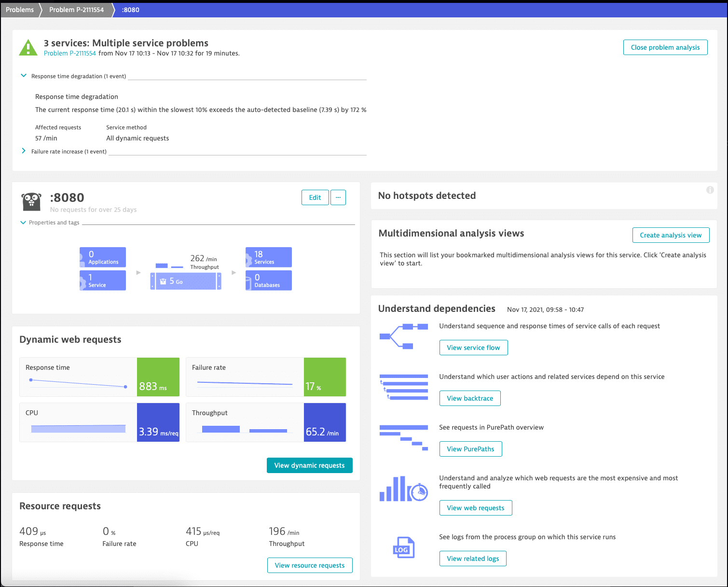Click the info icon beside No hotspots detected
The width and height of the screenshot is (728, 587).
tap(710, 190)
